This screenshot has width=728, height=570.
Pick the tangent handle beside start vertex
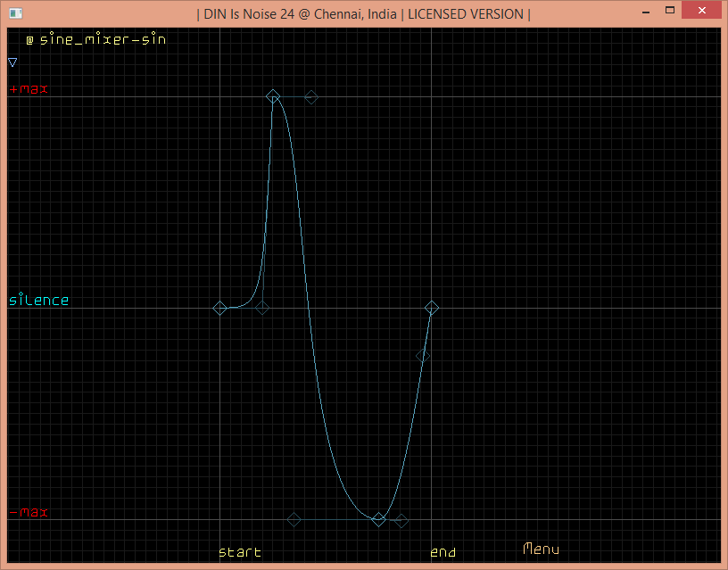[262, 308]
